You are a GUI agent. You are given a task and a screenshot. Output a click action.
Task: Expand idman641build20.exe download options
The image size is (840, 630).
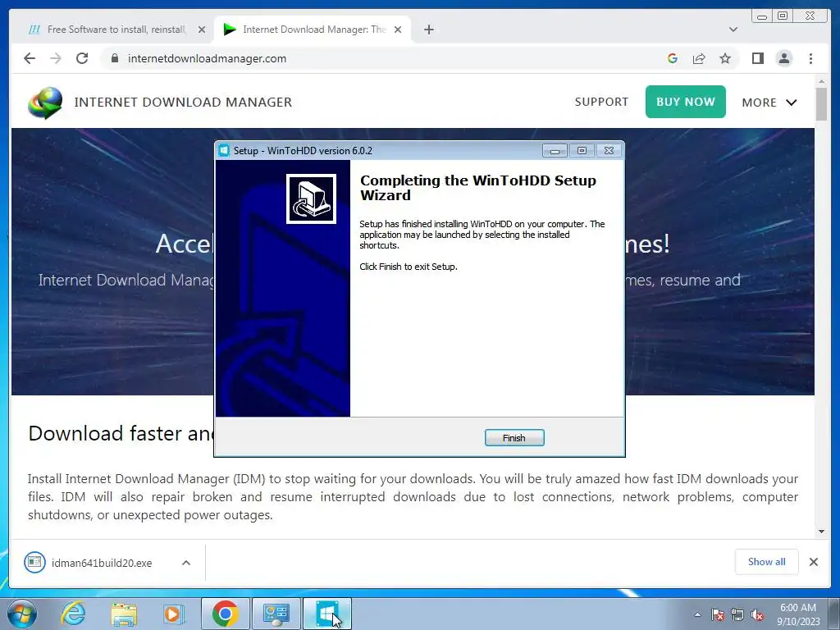[186, 563]
